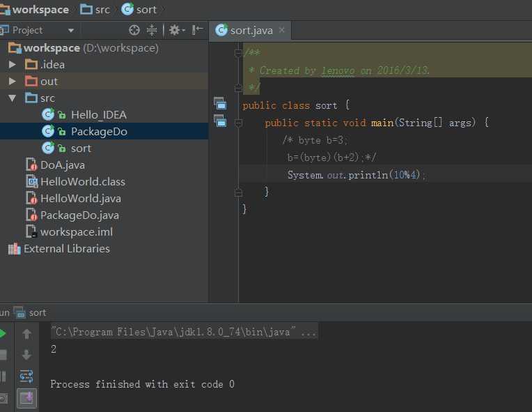This screenshot has width=532, height=412.
Task: Click the java command line in console output
Action: pyautogui.click(x=184, y=332)
